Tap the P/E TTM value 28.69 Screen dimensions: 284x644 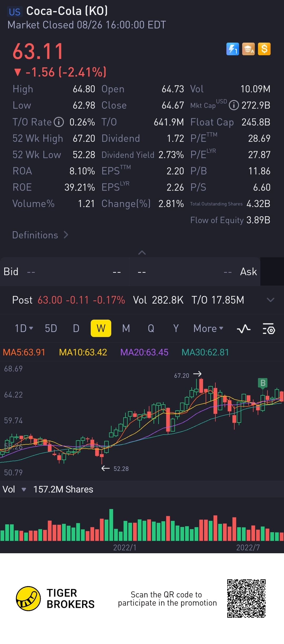259,138
